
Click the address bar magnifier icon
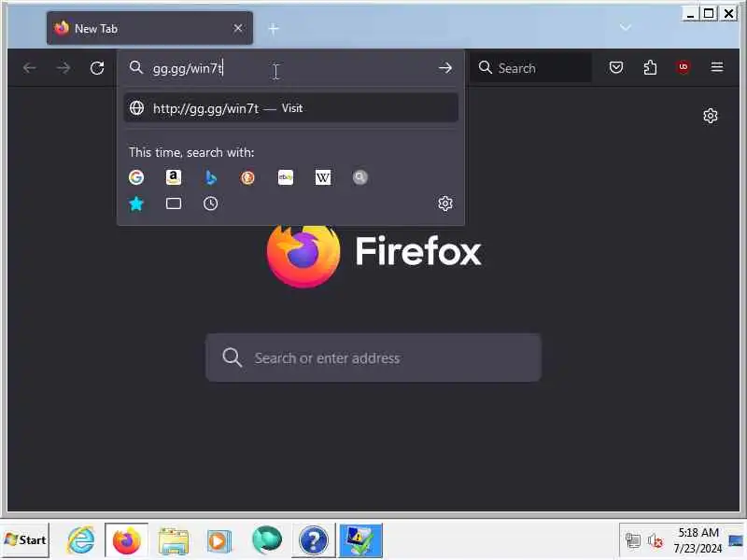click(136, 67)
